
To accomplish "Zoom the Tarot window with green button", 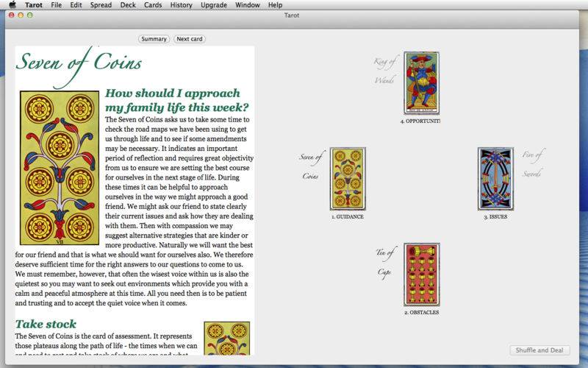I will point(29,15).
